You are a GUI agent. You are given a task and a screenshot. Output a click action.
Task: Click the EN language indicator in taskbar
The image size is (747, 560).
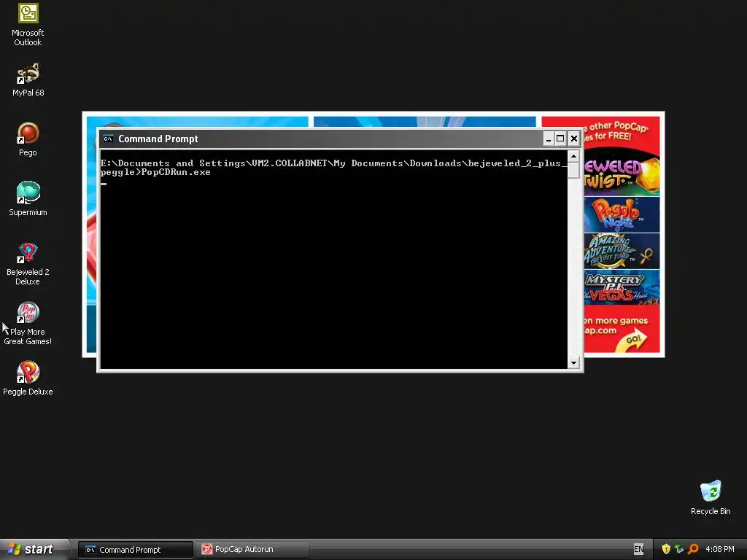click(638, 549)
